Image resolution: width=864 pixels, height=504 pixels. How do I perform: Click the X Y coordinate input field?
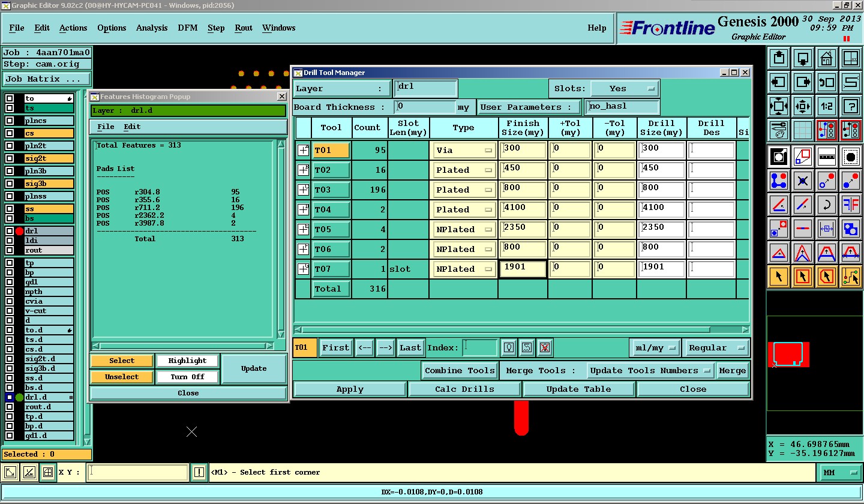click(x=137, y=472)
